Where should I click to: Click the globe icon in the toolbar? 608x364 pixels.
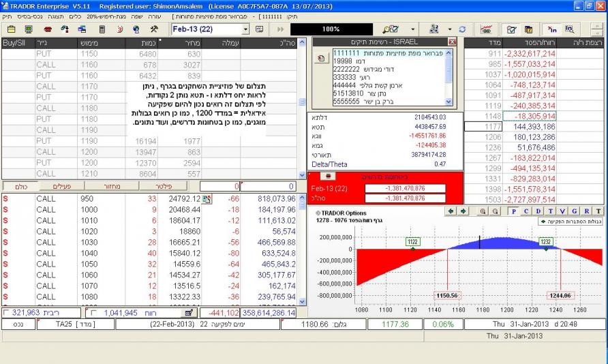[x=137, y=30]
